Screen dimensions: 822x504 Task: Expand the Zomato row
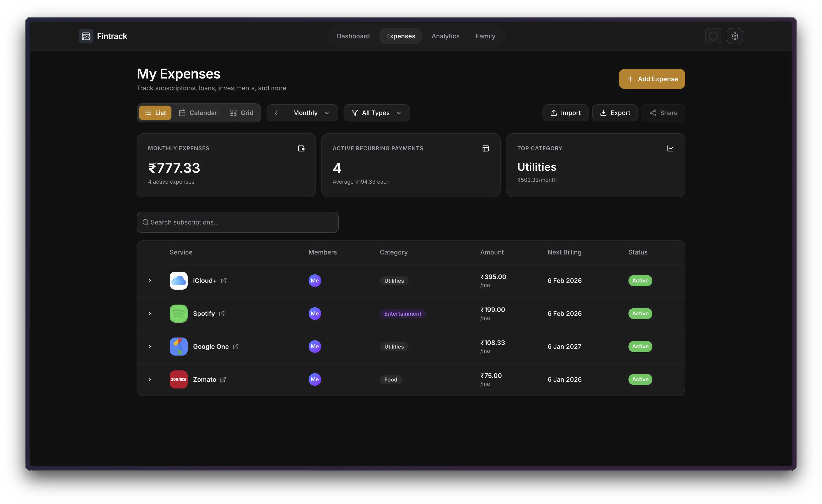point(150,380)
